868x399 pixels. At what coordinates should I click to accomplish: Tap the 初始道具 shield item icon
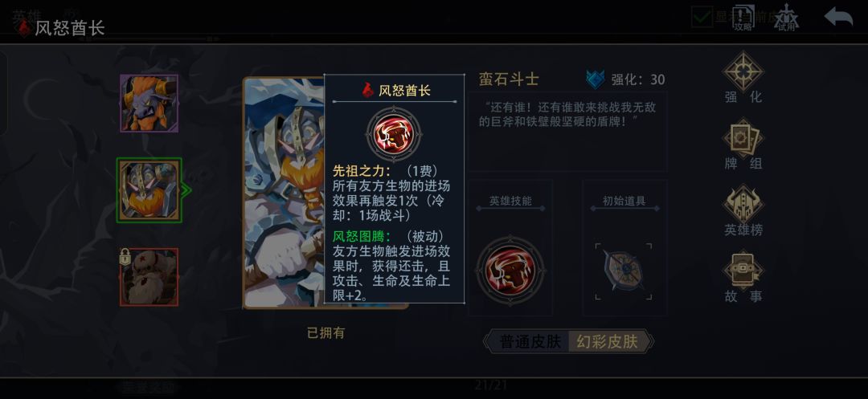coord(624,271)
